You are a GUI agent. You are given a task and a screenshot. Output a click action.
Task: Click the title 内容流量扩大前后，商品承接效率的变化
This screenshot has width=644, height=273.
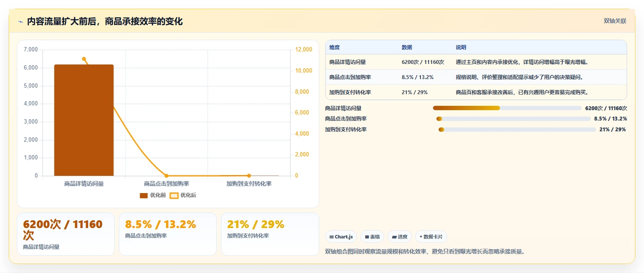pyautogui.click(x=105, y=22)
